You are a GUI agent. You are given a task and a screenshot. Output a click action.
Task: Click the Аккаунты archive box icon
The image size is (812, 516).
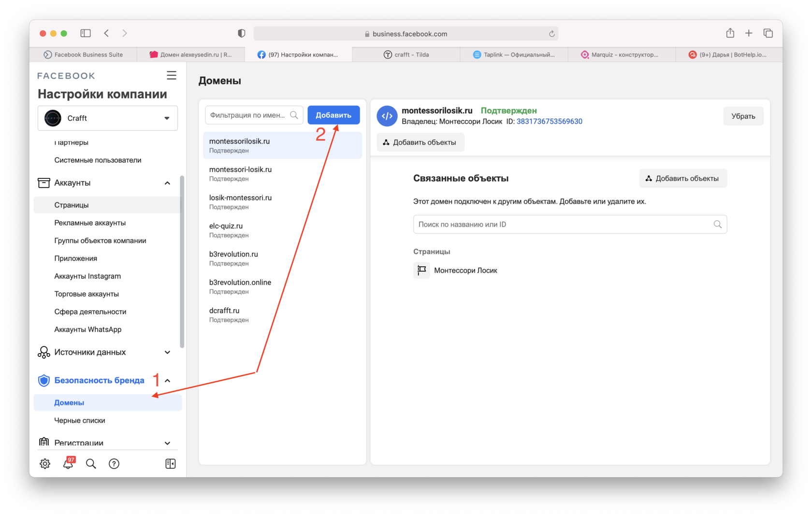44,183
